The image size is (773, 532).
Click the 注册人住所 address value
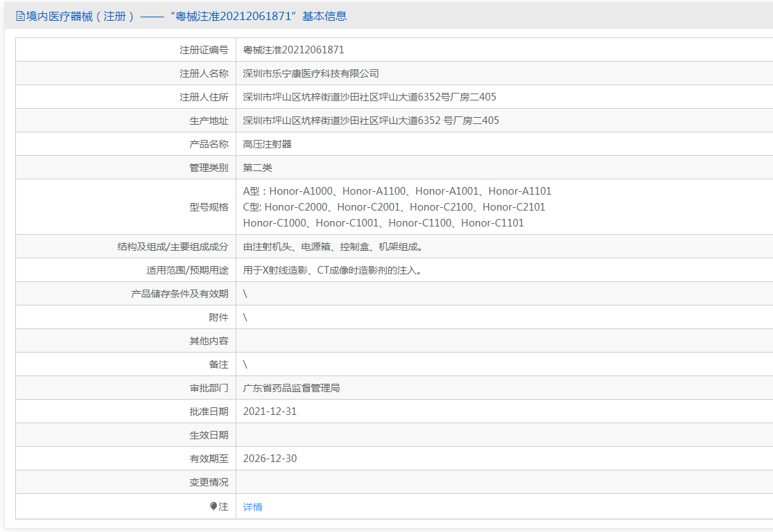[x=370, y=97]
